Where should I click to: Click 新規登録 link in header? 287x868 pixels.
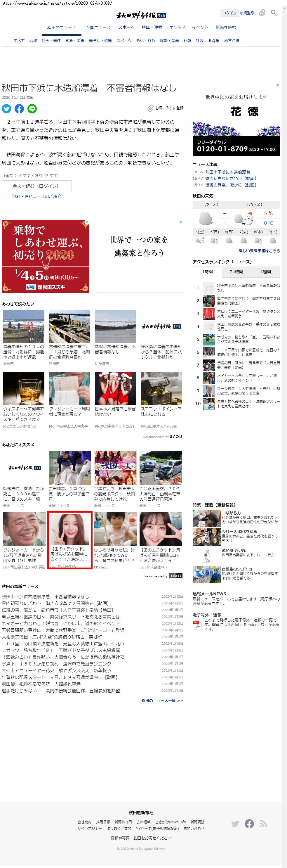point(247,13)
